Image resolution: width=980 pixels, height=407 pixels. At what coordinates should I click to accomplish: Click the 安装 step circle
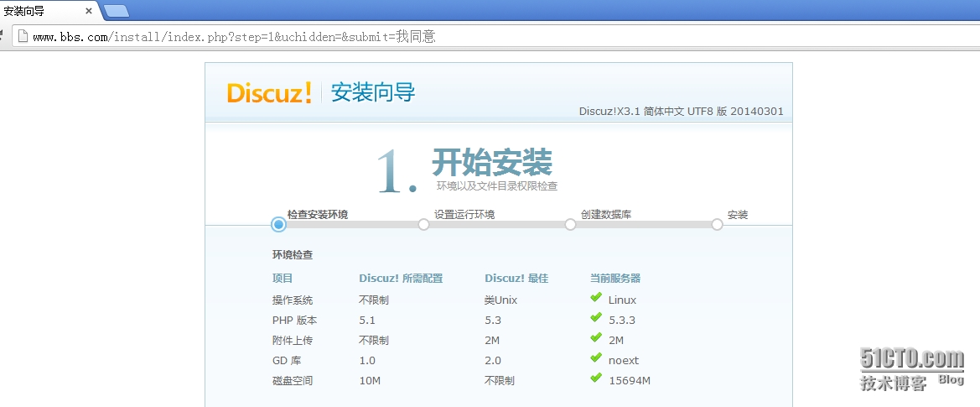[717, 224]
